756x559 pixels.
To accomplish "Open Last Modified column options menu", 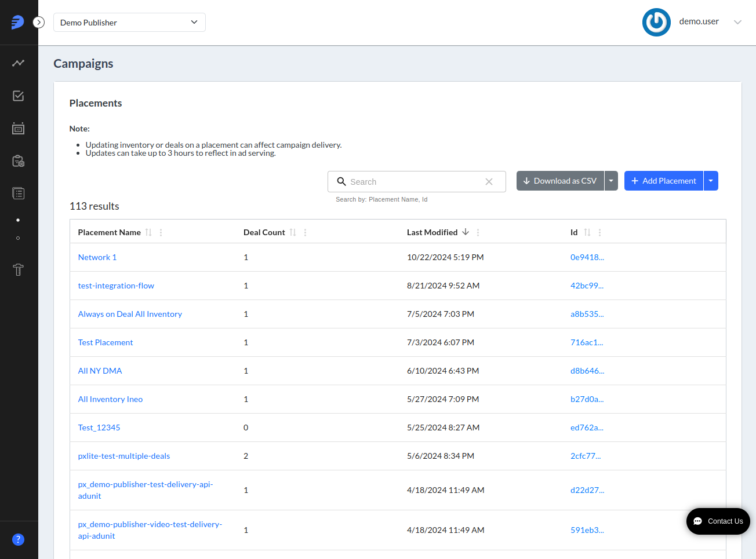I will [478, 232].
